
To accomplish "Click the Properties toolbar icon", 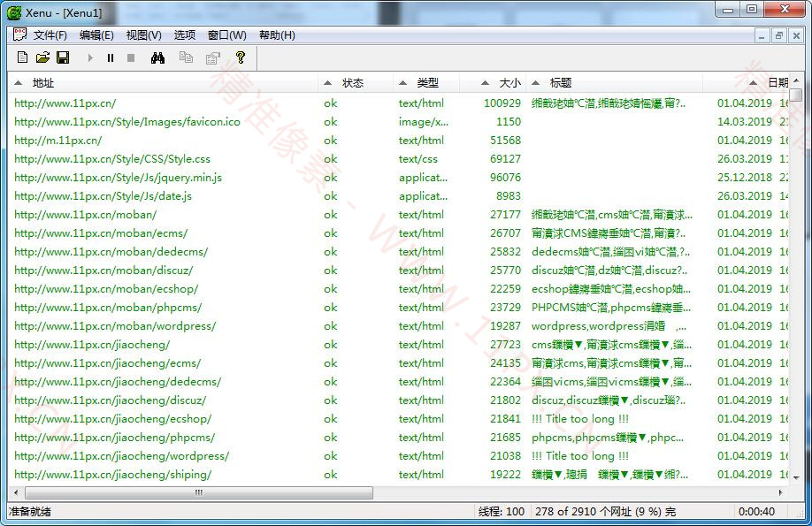I will [213, 57].
